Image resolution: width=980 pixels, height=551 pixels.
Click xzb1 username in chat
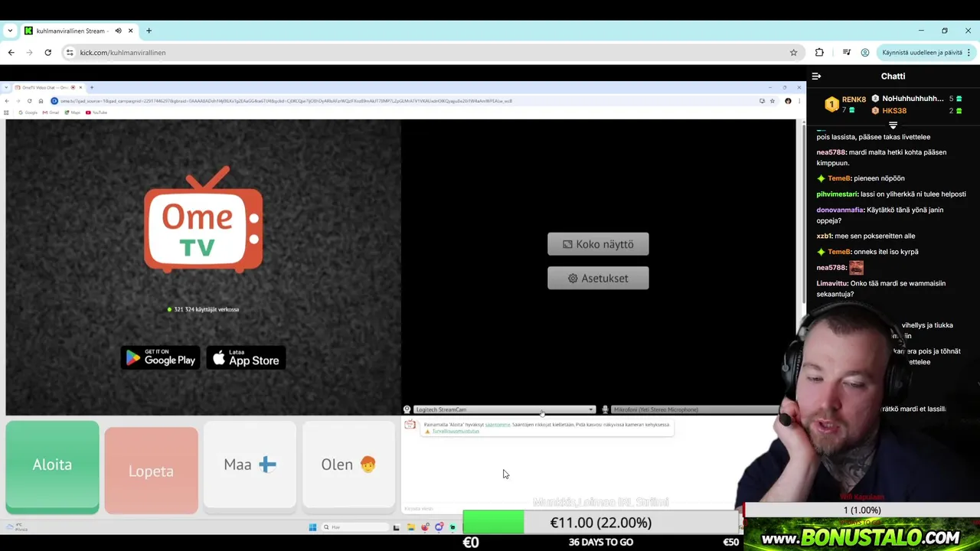[x=824, y=236]
